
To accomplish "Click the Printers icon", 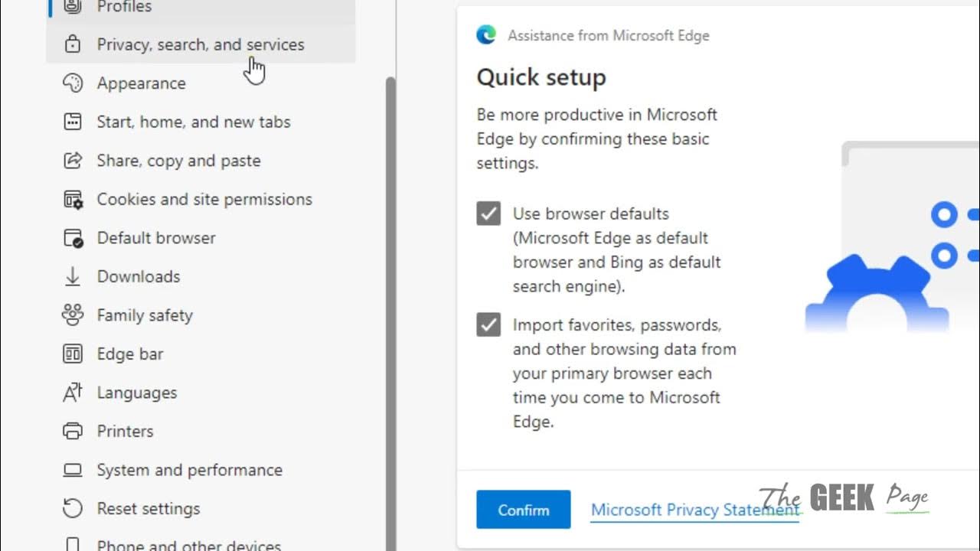I will 73,432.
